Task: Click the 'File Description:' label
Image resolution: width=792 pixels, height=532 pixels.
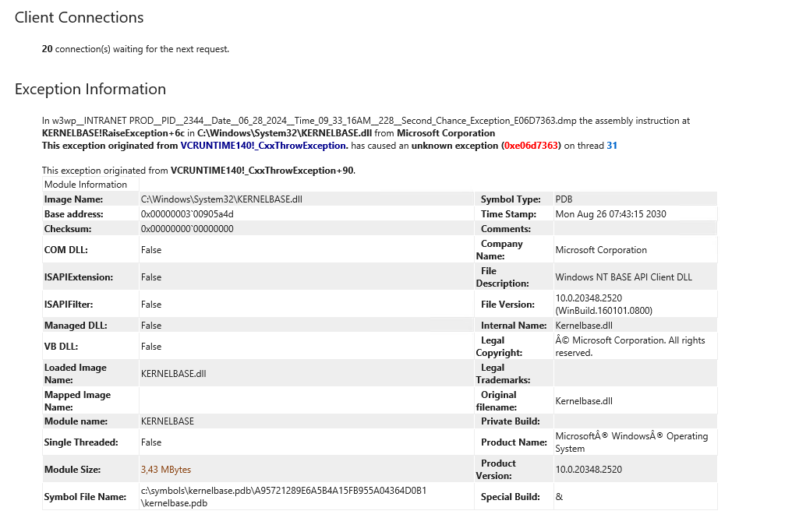Action: (503, 277)
